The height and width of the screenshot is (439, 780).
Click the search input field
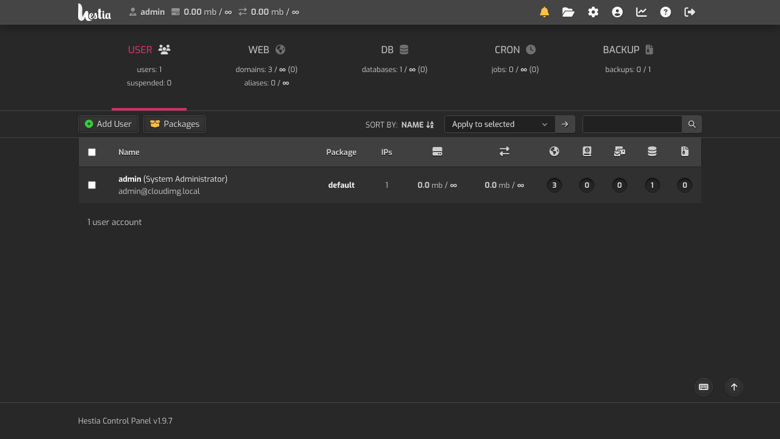click(632, 124)
